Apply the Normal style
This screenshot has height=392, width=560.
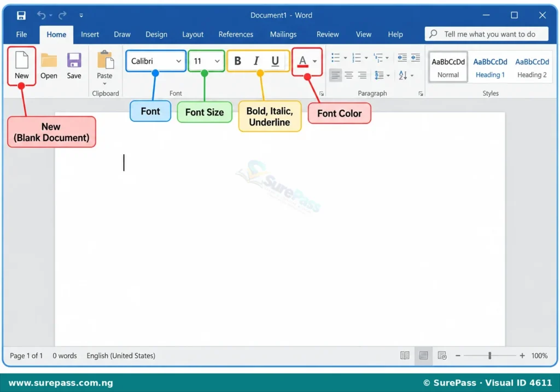pyautogui.click(x=448, y=67)
